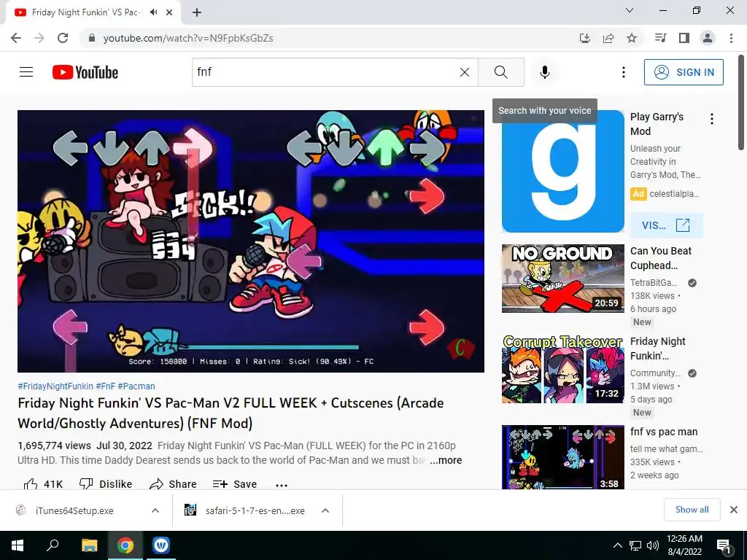747x560 pixels.
Task: Go back in browser
Action: point(16,38)
